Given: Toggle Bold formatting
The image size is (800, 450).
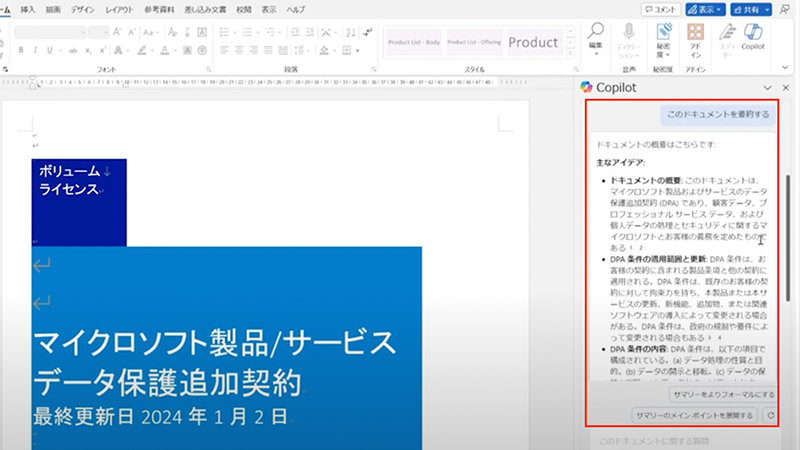Looking at the screenshot, I should (x=20, y=48).
